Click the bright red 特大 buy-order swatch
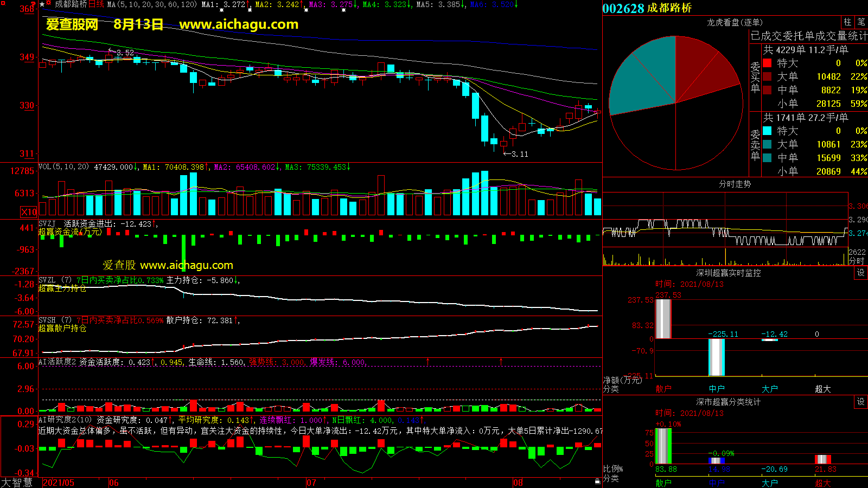This screenshot has height=488, width=868. (767, 63)
